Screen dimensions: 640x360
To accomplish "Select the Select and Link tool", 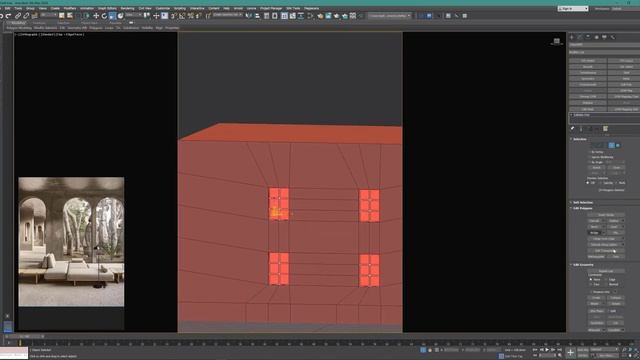I will (x=18, y=16).
